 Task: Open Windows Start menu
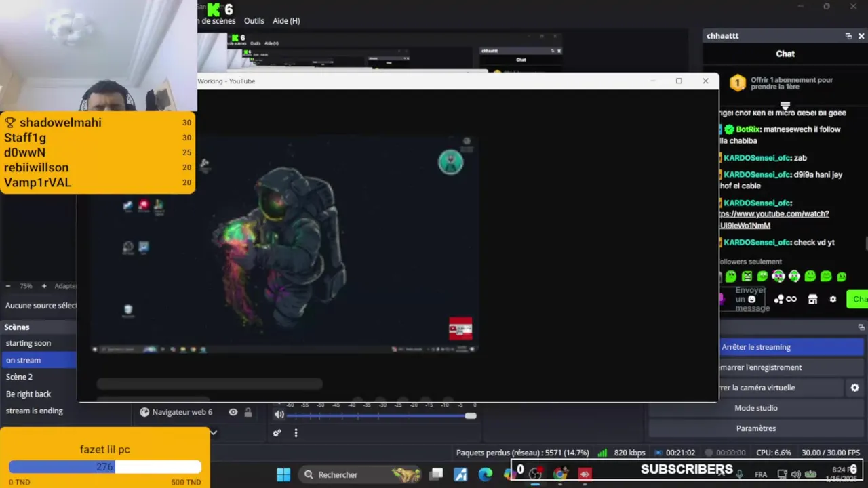(283, 474)
